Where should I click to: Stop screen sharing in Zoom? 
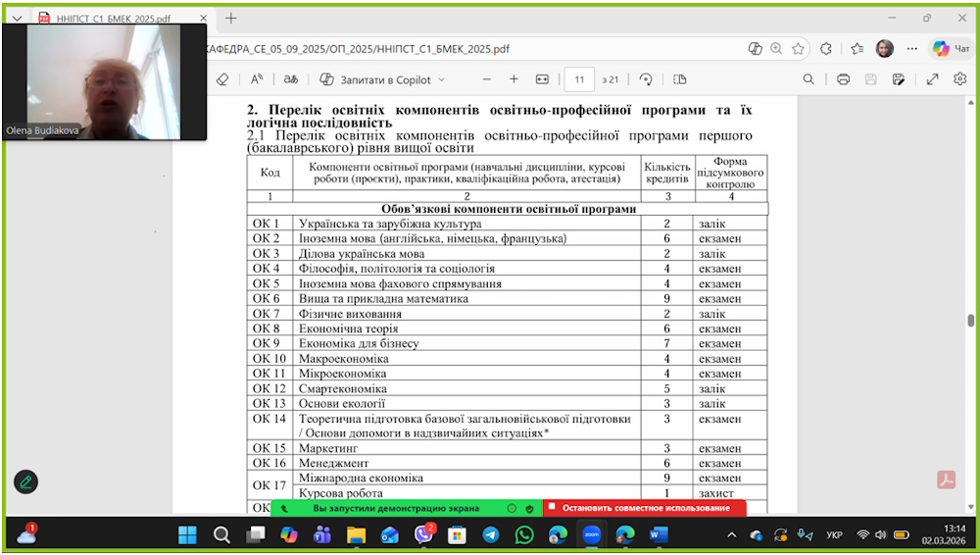click(x=639, y=508)
